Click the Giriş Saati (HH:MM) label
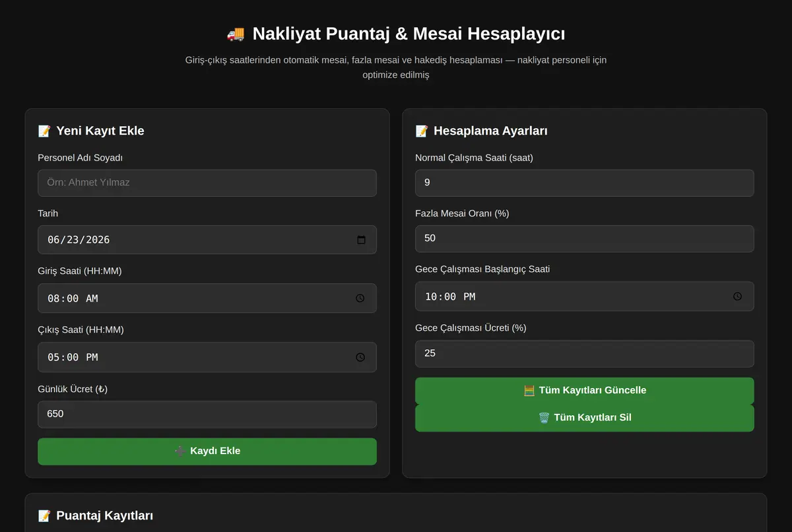792x532 pixels. pyautogui.click(x=80, y=271)
